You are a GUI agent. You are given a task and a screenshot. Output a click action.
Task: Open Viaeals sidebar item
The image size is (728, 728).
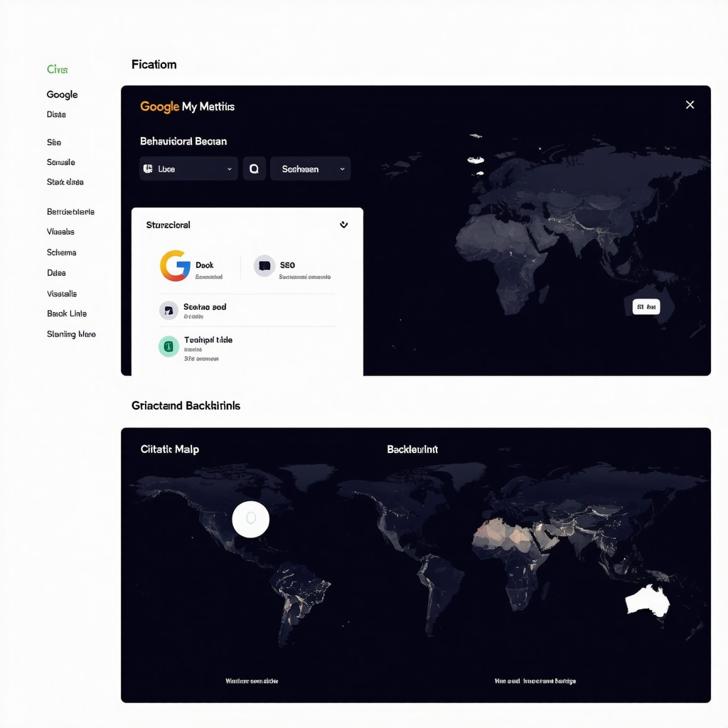click(x=60, y=232)
